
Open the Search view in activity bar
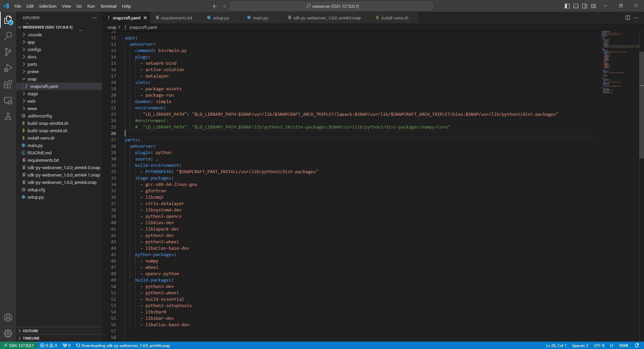[8, 36]
